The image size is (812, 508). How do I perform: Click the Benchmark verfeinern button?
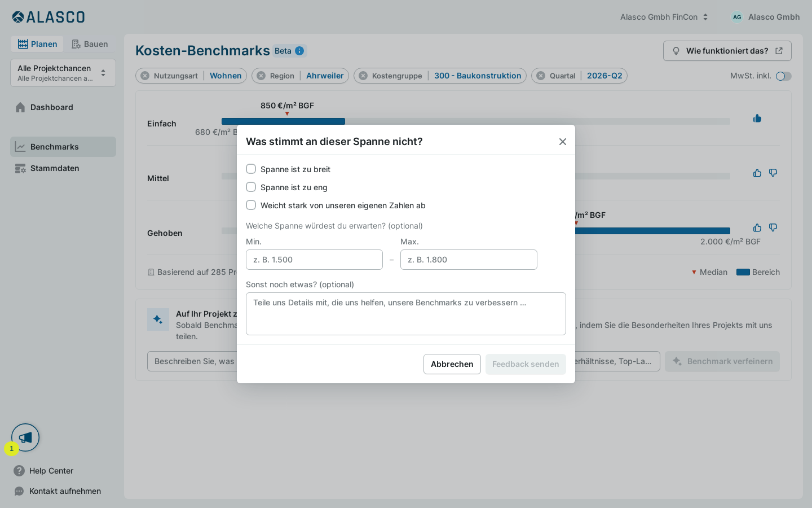(722, 361)
